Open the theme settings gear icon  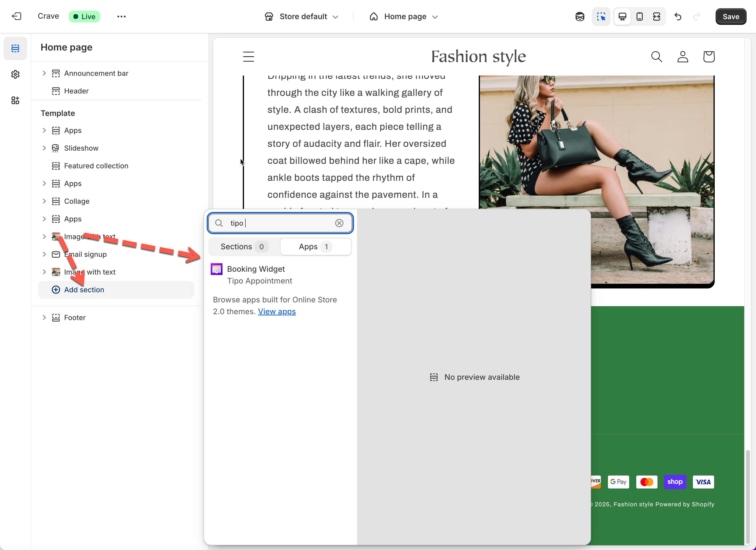15,74
